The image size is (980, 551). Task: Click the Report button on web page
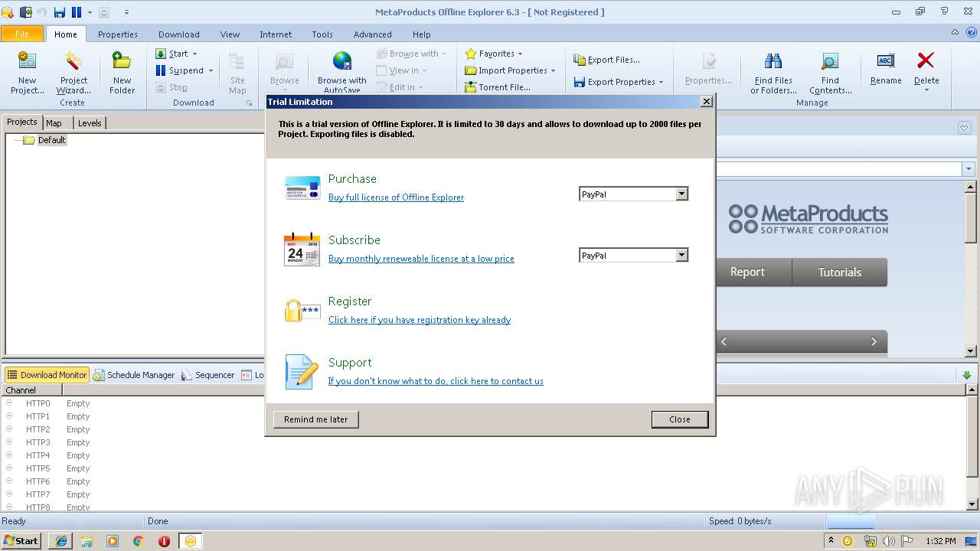point(747,272)
